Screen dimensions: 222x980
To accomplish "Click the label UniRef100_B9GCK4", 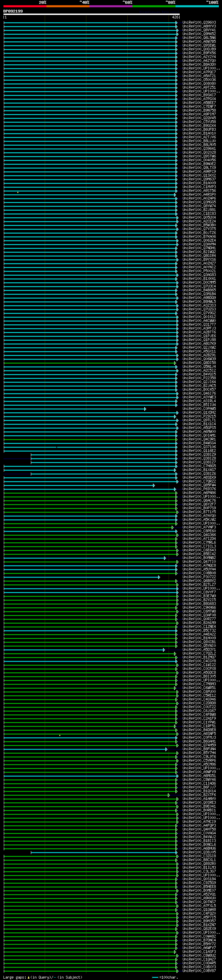I will coord(199,125).
